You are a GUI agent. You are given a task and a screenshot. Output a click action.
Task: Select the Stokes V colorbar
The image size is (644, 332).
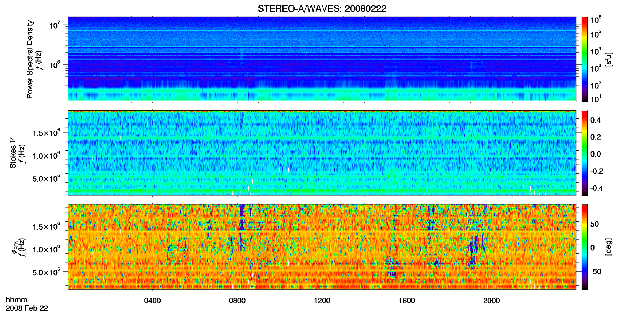[585, 153]
